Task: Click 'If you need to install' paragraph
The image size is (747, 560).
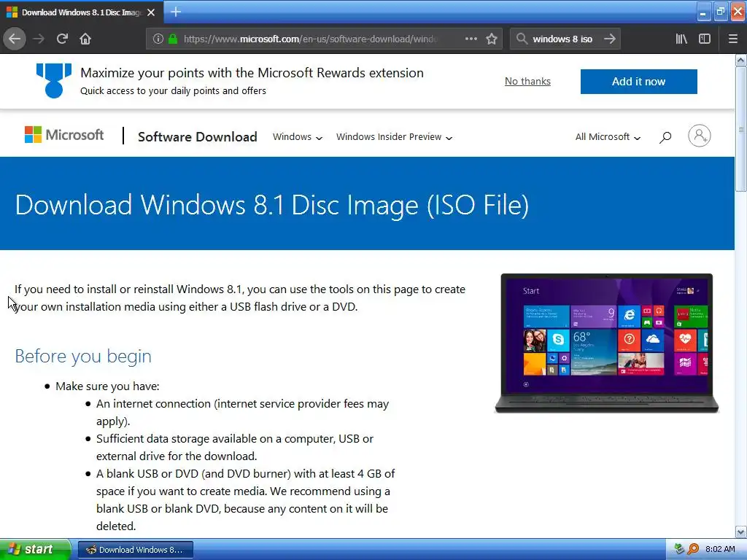Action: click(239, 297)
